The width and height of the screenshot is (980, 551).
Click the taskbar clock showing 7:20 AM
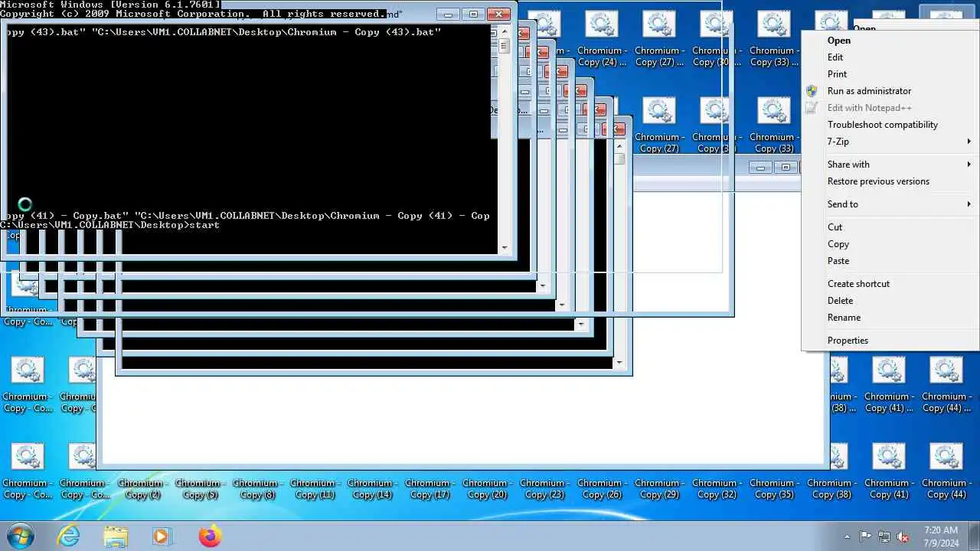(x=941, y=536)
